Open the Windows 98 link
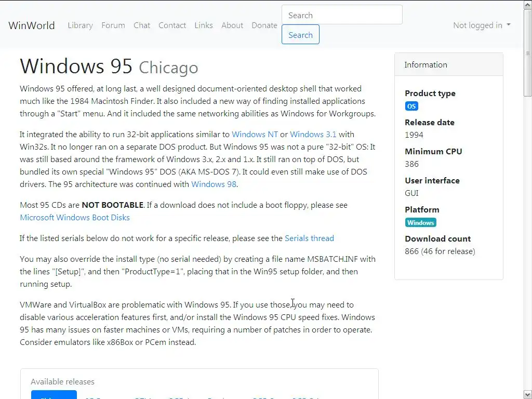 coord(214,184)
